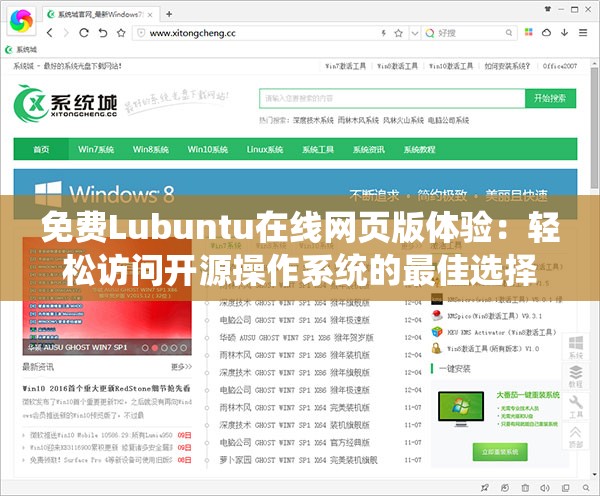Click the browser forward arrow
This screenshot has width=600, height=496.
pos(66,33)
